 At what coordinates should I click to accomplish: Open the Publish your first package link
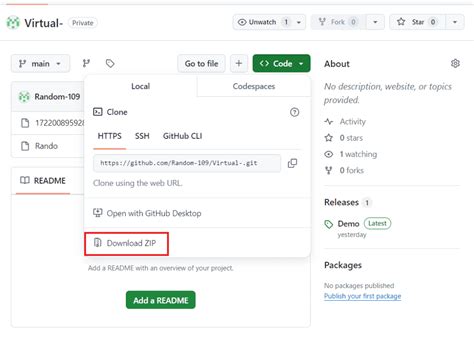point(362,296)
